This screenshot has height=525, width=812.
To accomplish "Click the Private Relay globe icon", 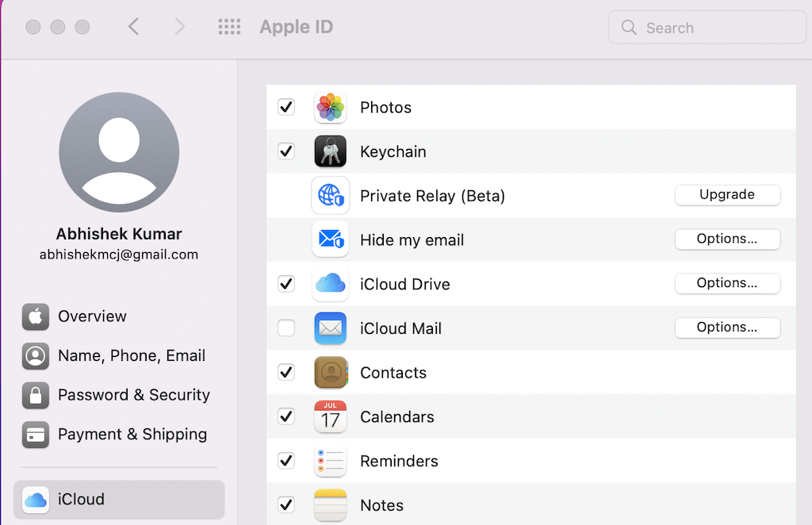I will (x=331, y=195).
